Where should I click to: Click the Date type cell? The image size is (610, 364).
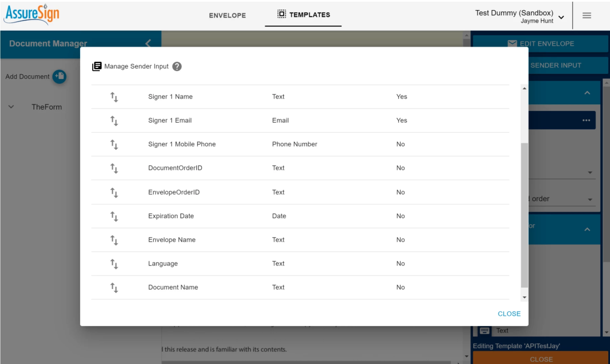tap(279, 216)
